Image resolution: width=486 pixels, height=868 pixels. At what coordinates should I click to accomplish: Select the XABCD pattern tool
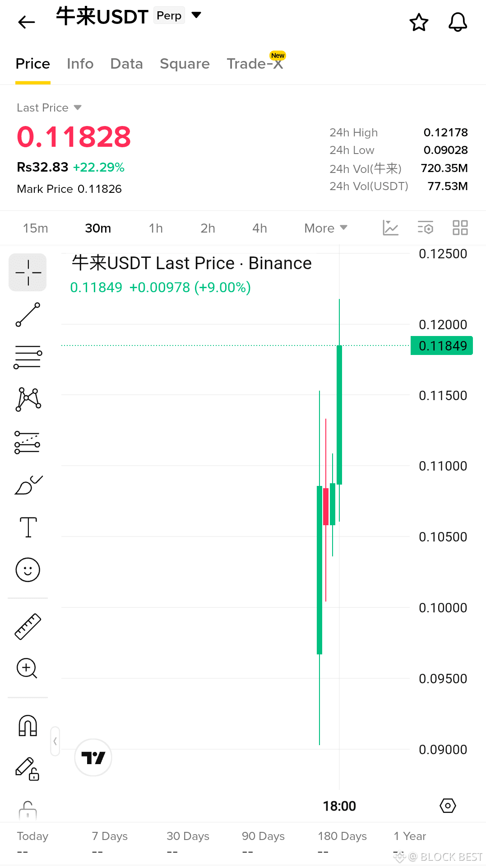[28, 399]
